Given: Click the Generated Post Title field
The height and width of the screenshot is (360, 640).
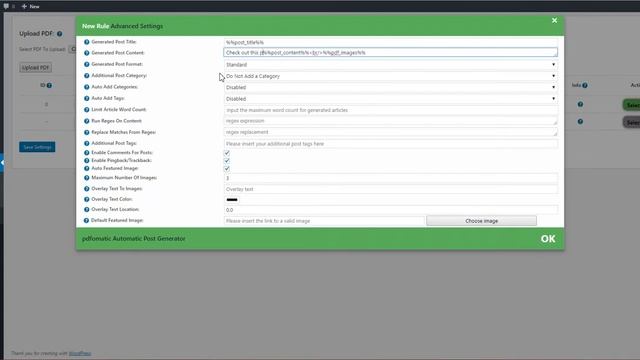Looking at the screenshot, I should (x=391, y=42).
